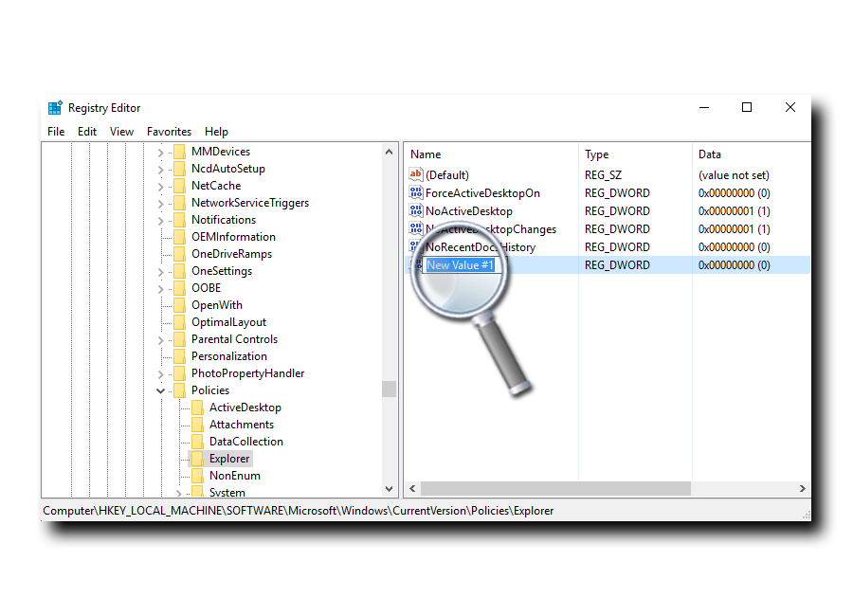
Task: Select the 'ForceActiveDesktopOn' value name
Action: [x=482, y=193]
